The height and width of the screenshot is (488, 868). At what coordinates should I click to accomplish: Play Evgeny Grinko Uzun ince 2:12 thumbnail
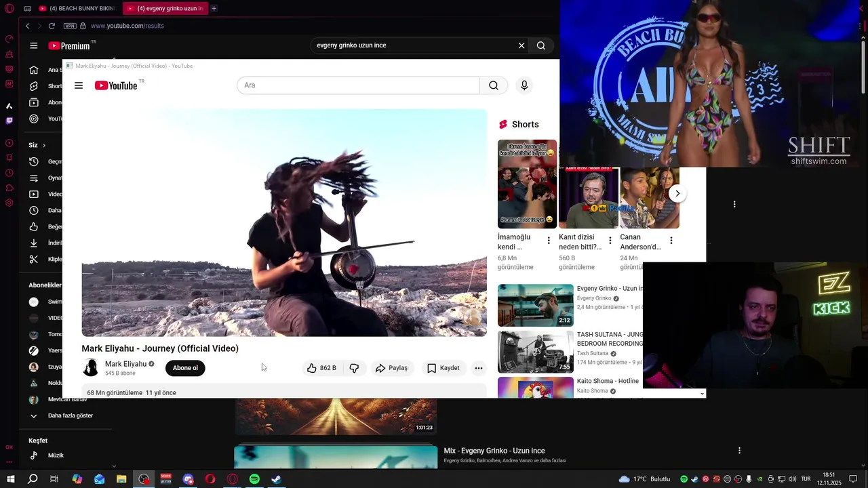536,306
